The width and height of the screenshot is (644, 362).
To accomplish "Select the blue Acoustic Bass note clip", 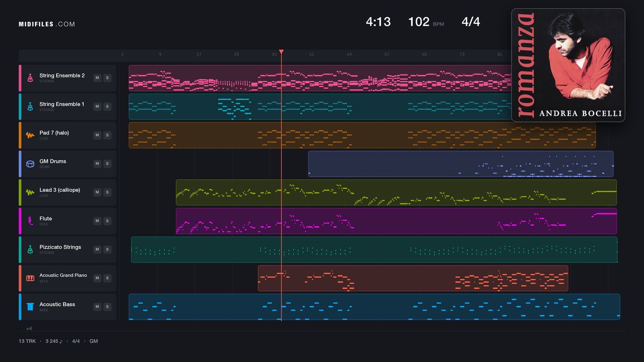I will 374,307.
